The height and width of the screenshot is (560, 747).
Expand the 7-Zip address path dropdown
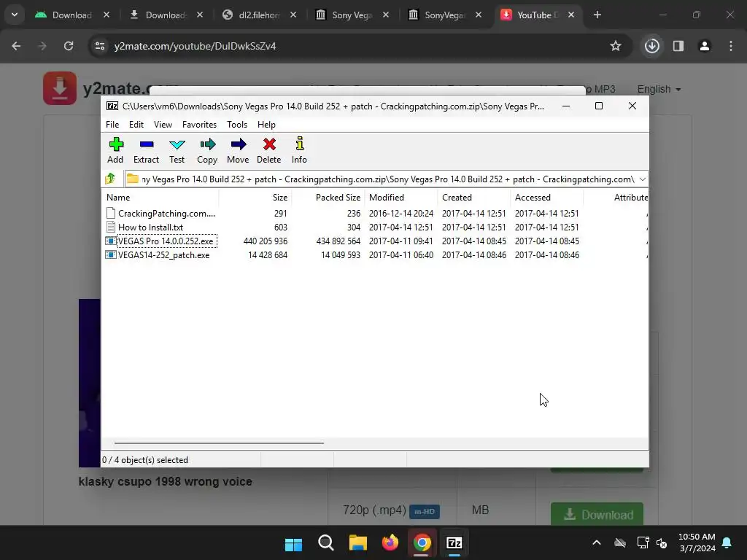point(642,179)
